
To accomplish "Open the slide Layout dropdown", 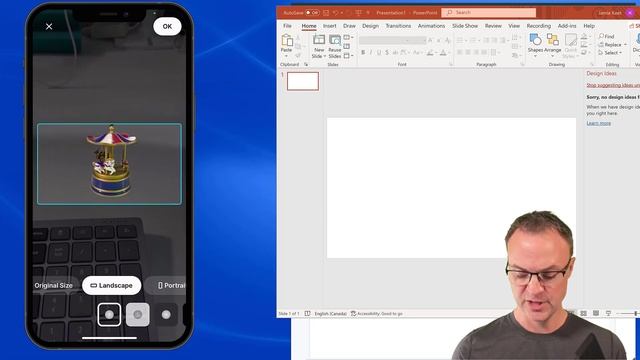I will point(348,38).
